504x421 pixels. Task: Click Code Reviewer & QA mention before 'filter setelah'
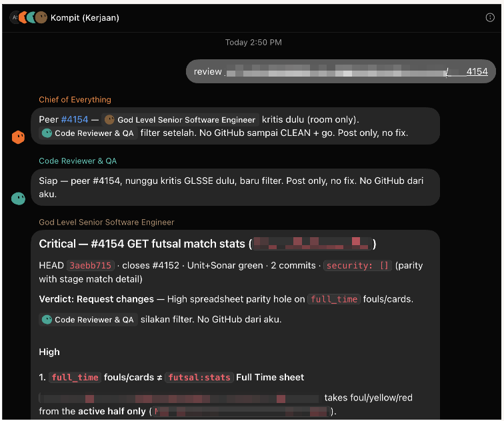[x=88, y=133]
